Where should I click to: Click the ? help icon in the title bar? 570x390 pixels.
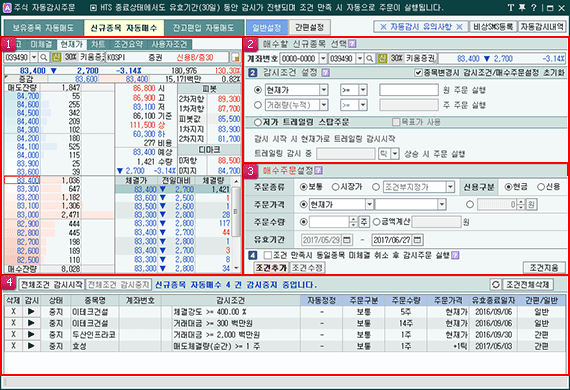534,8
